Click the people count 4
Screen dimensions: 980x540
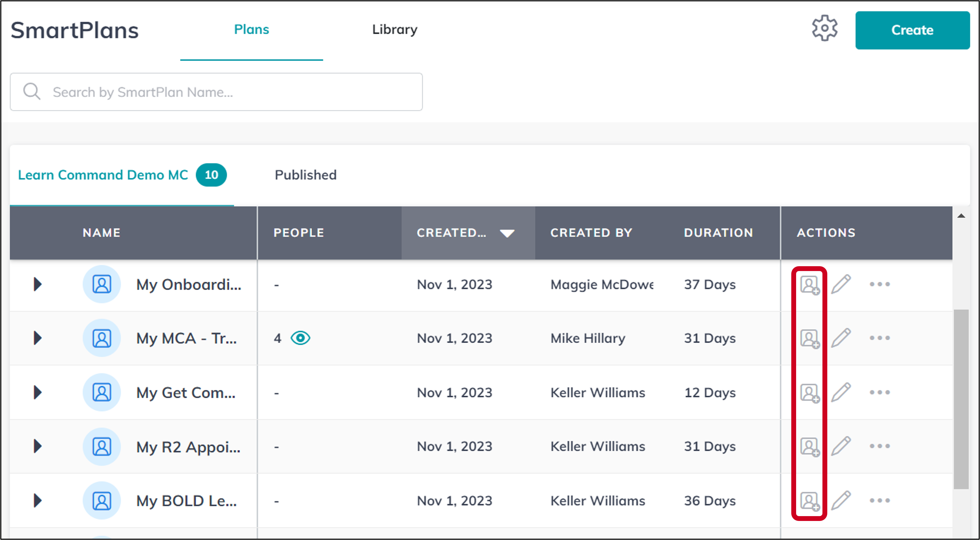[278, 338]
